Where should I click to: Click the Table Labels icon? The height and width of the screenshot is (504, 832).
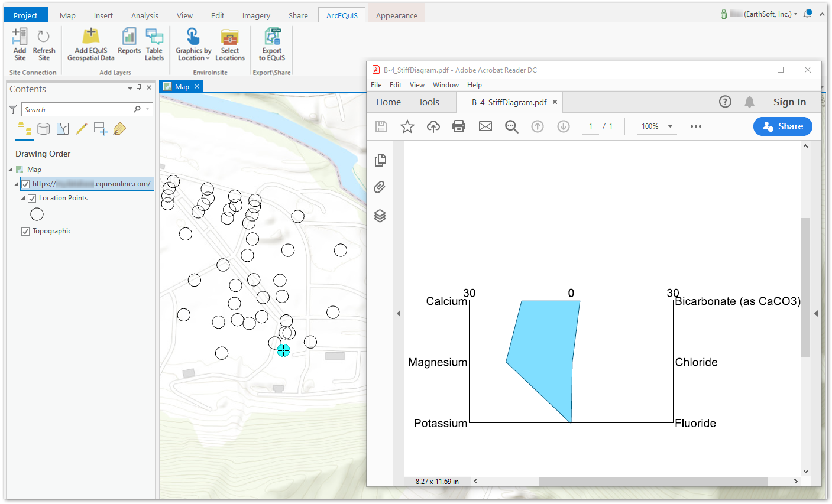[x=154, y=38]
